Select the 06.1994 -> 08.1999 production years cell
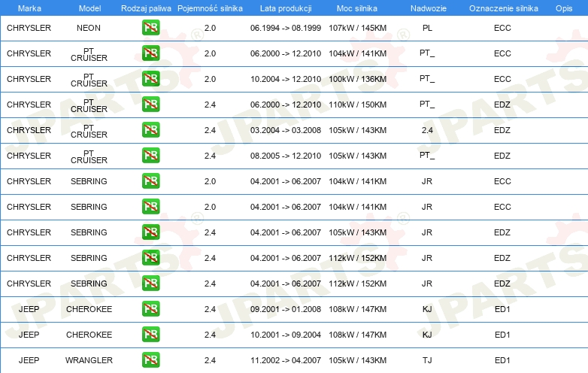The height and width of the screenshot is (373, 588). coord(286,28)
